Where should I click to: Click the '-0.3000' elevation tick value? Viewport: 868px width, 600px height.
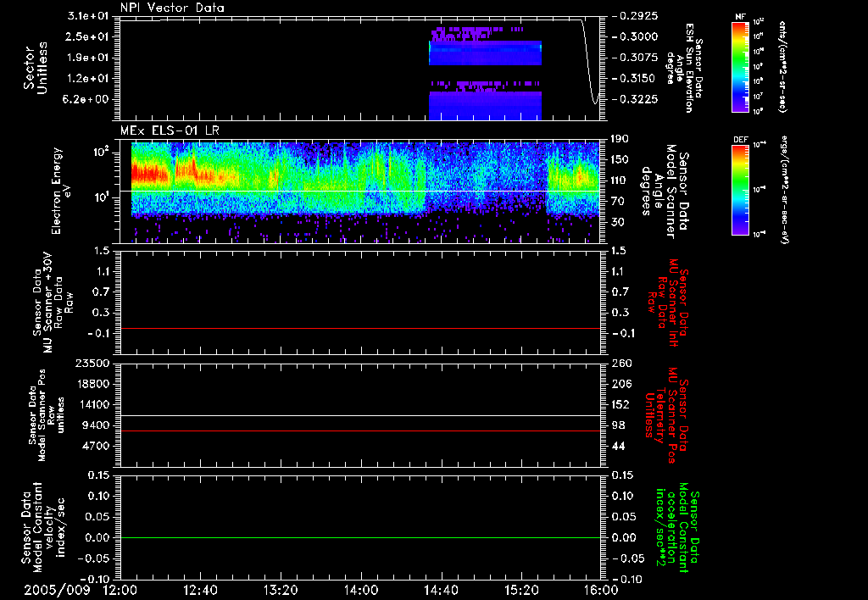(x=635, y=36)
